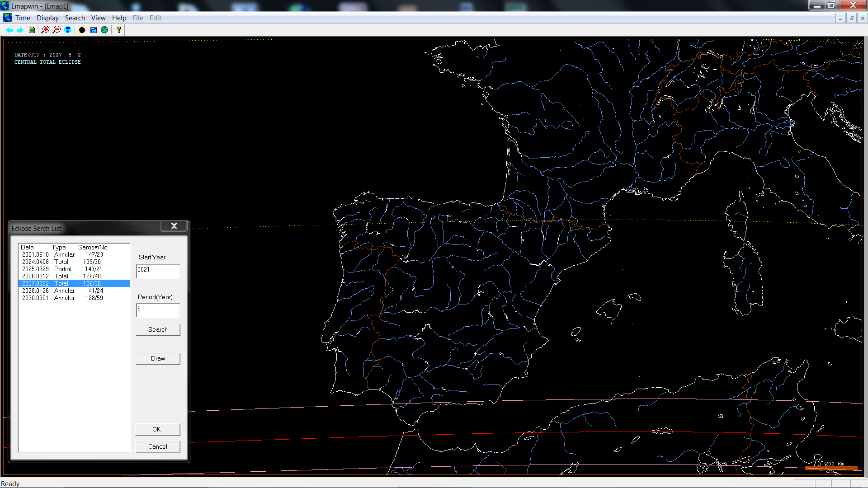Select the highlighted 2027.0802 Total row
This screenshot has width=868, height=488.
74,283
